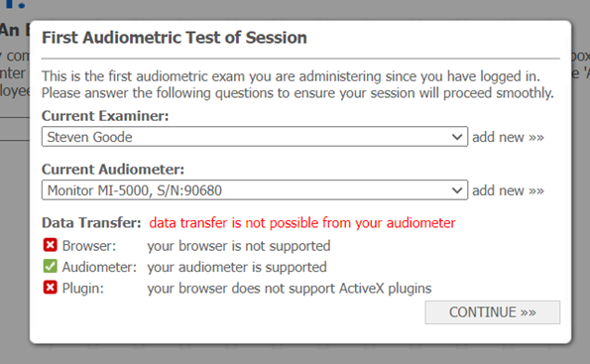The image size is (590, 364).
Task: Click the red X icon beside Browser
Action: tap(50, 245)
